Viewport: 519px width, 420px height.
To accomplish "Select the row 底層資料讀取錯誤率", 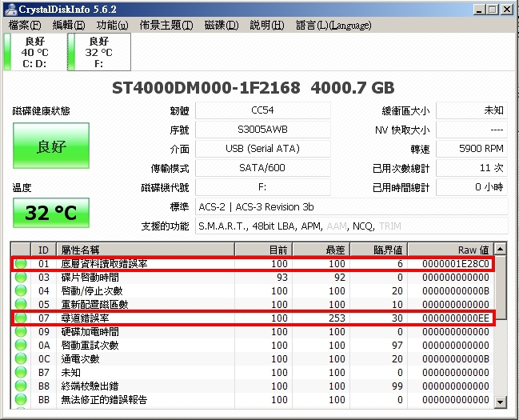I will tap(253, 264).
